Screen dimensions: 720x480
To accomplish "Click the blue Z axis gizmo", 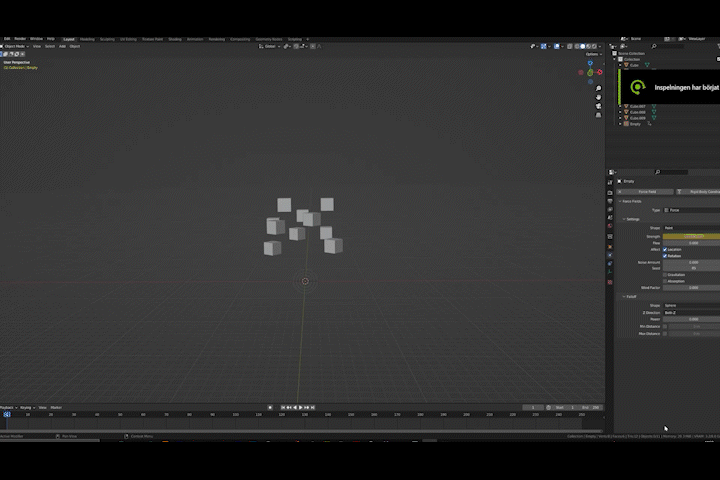I will click(591, 63).
